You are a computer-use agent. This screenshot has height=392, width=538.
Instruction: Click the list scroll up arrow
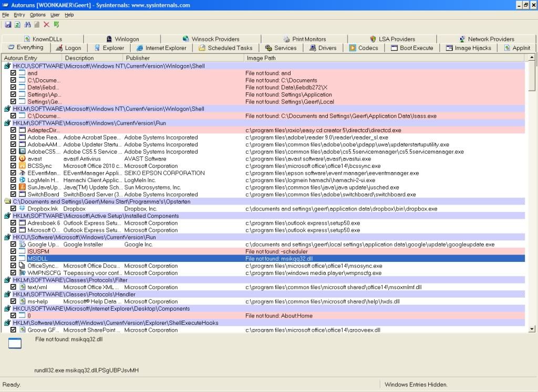point(532,58)
